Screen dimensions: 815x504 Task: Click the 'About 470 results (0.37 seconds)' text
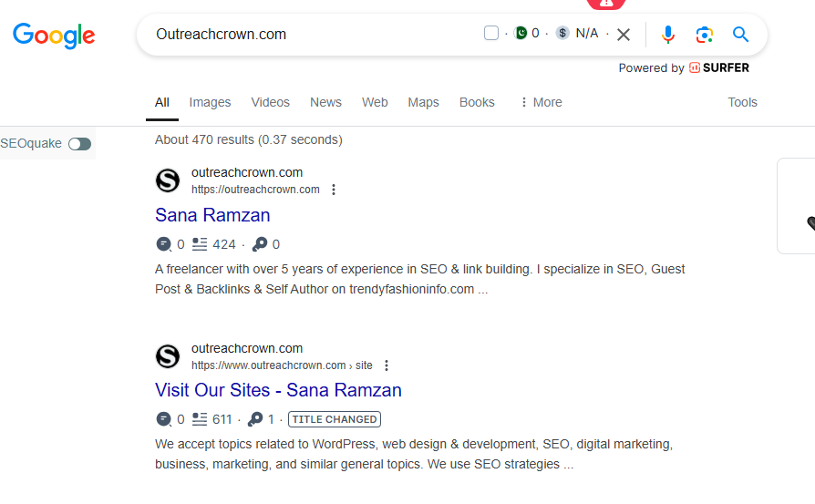tap(249, 139)
